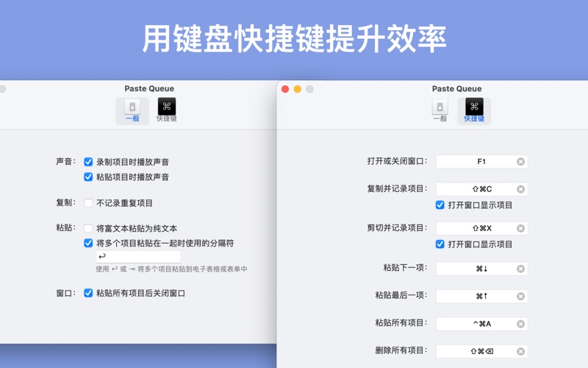
Task: Click the ⌘↑ shortcut field for 粘贴最后一项
Action: coord(481,297)
